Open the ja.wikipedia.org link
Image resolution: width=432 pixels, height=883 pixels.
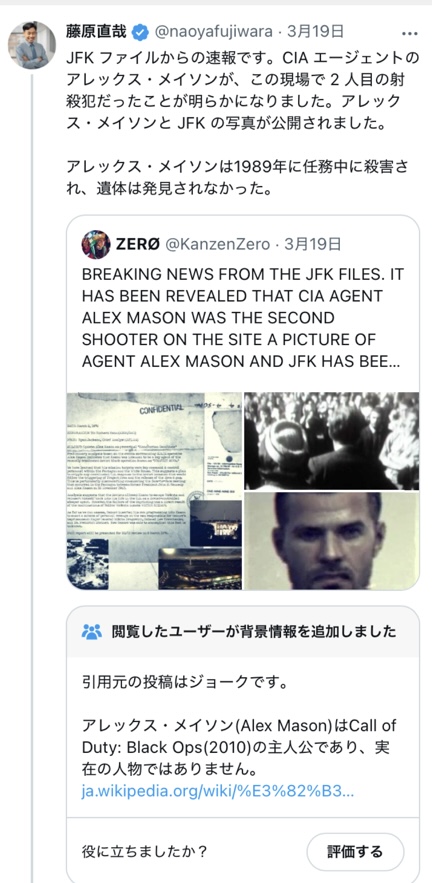pyautogui.click(x=218, y=791)
